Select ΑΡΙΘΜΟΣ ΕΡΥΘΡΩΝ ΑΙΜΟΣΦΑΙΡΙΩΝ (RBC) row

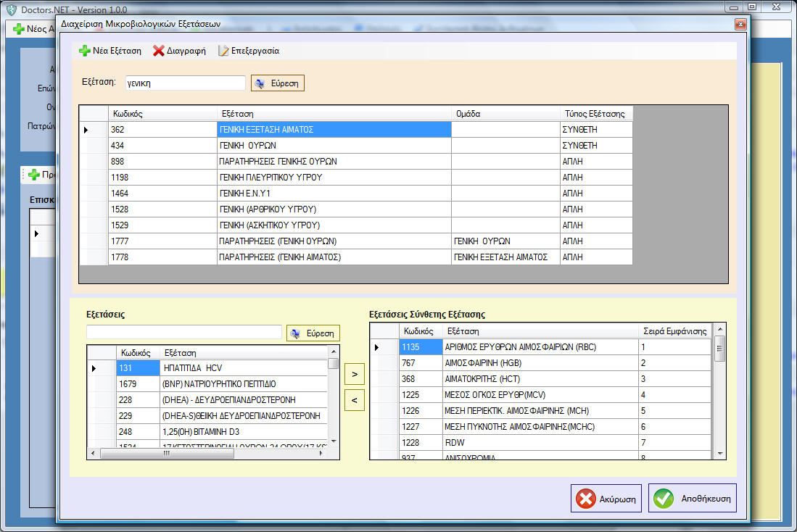point(540,347)
